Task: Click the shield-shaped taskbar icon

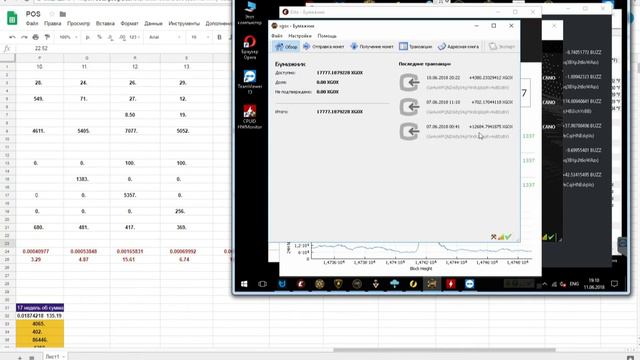Action: click(338, 284)
